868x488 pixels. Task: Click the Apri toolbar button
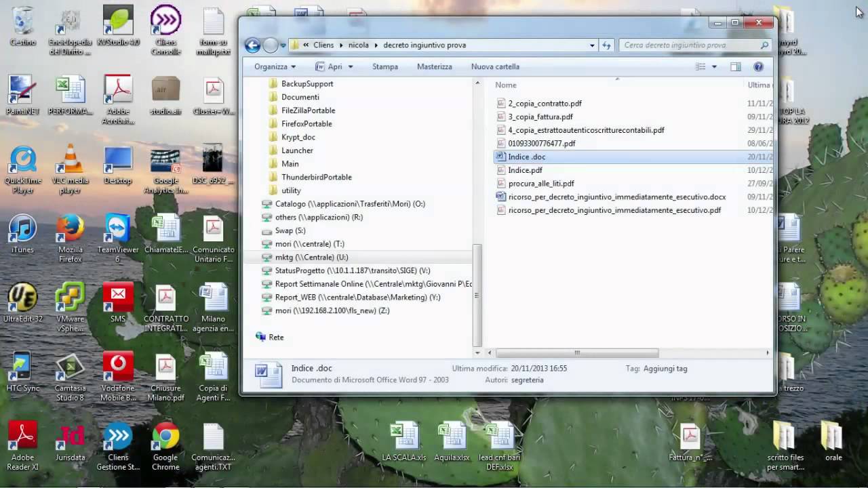(330, 66)
